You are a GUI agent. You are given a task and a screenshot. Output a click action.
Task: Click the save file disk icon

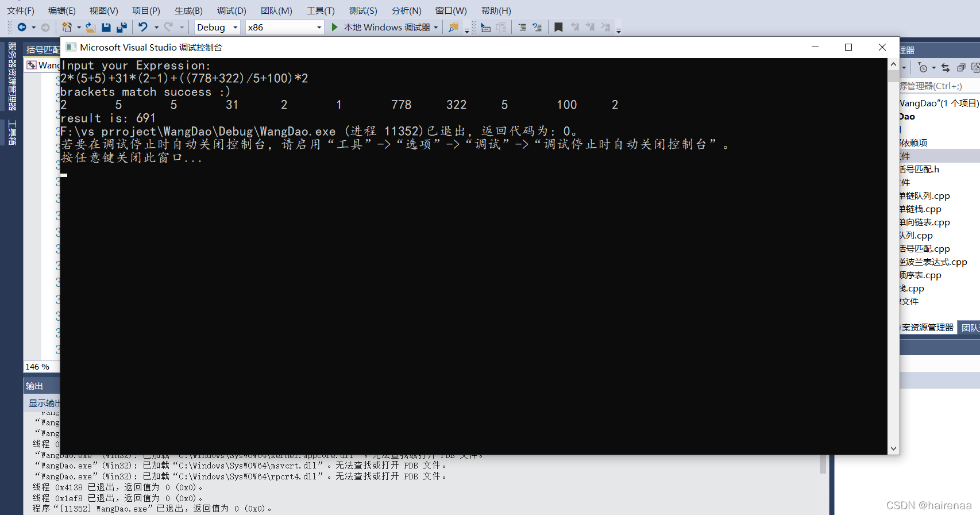pos(106,27)
